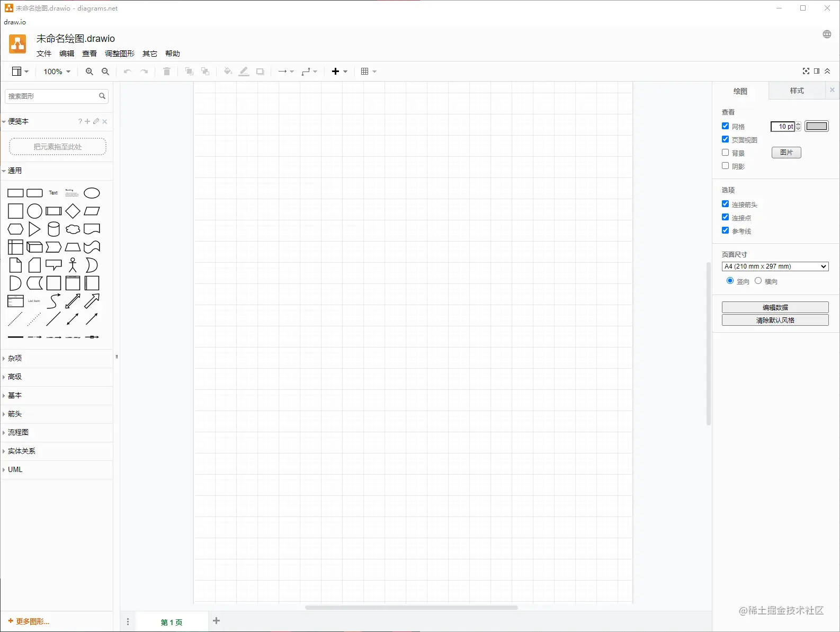The width and height of the screenshot is (840, 632).
Task: Click the line color pencil icon
Action: 244,72
